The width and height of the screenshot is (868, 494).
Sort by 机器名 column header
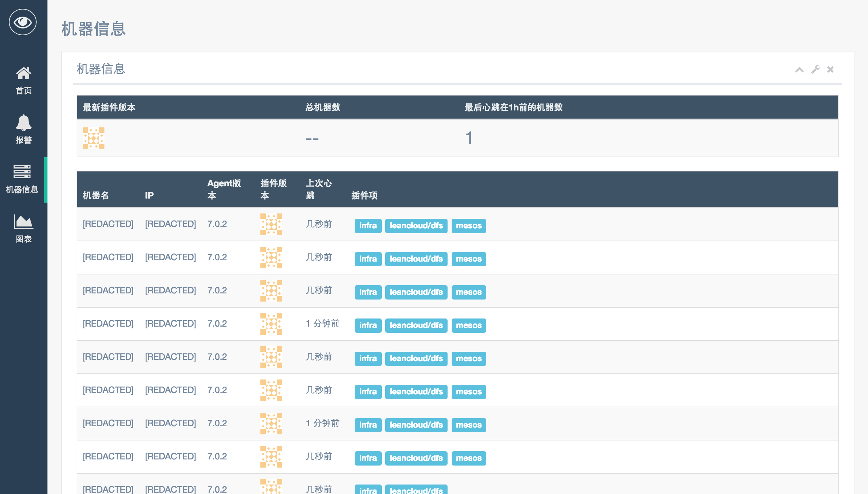(96, 195)
